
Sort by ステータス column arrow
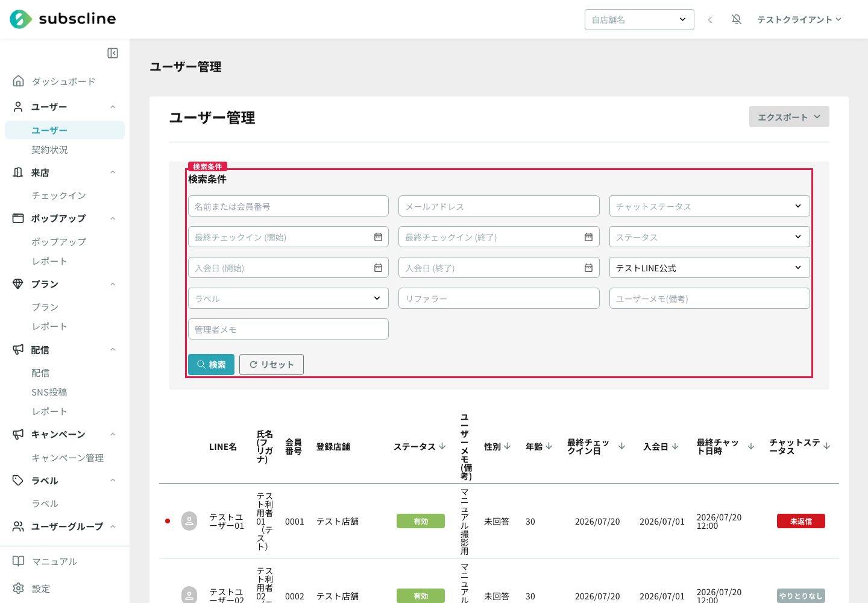[442, 446]
